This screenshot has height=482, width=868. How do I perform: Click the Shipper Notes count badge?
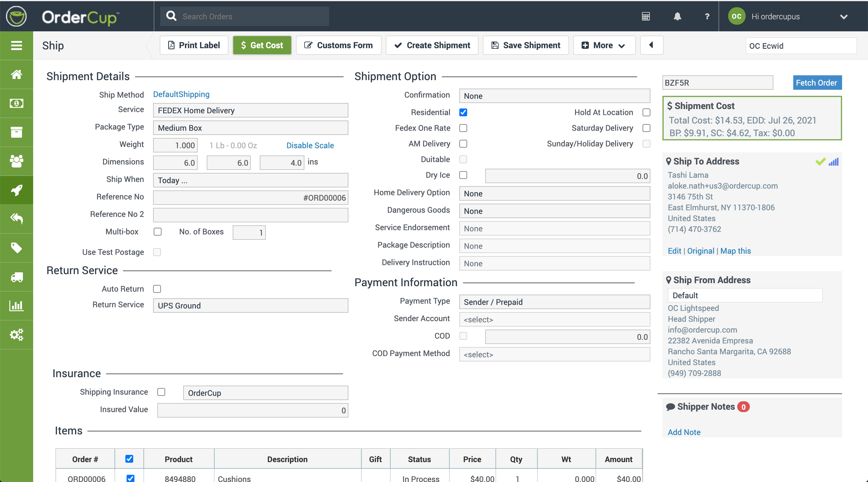click(743, 407)
